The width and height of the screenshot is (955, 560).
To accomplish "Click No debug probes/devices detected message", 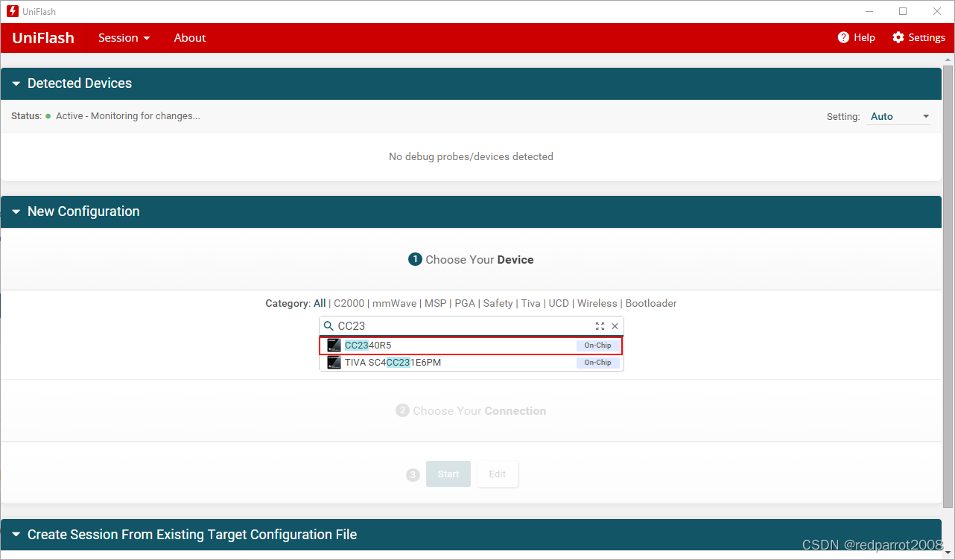I will tap(471, 157).
